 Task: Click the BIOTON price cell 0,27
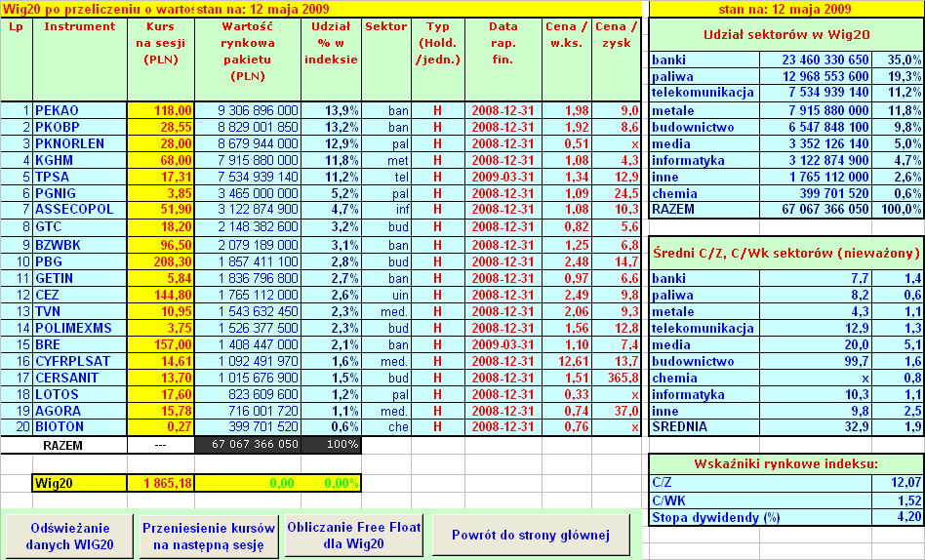(161, 426)
